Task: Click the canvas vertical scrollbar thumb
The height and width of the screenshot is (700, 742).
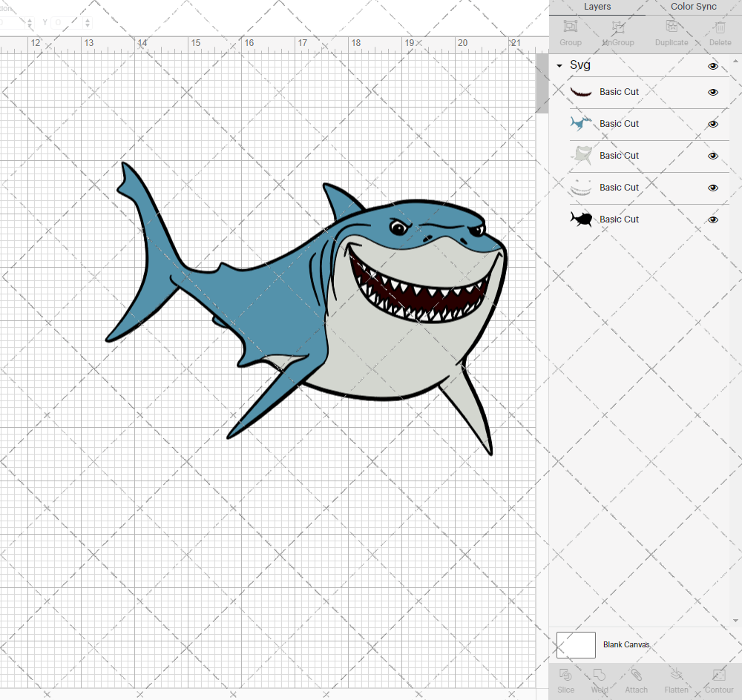Action: coord(542,83)
